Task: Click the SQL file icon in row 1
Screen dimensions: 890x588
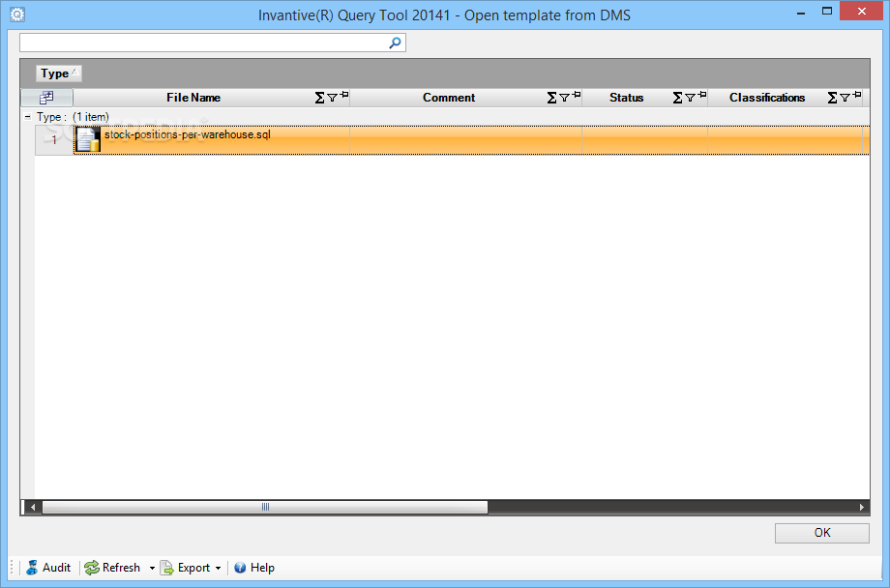Action: click(x=88, y=139)
